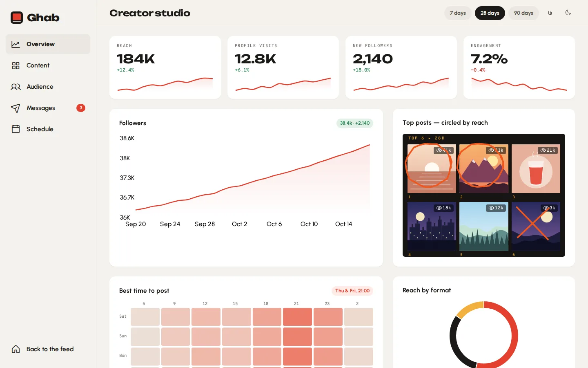The width and height of the screenshot is (588, 368).
Task: Select the 7 days range
Action: (x=458, y=13)
